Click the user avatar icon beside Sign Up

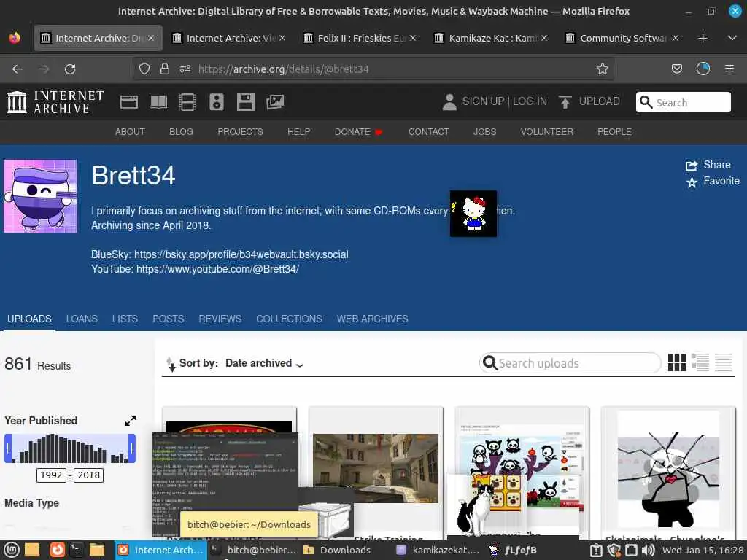point(449,102)
